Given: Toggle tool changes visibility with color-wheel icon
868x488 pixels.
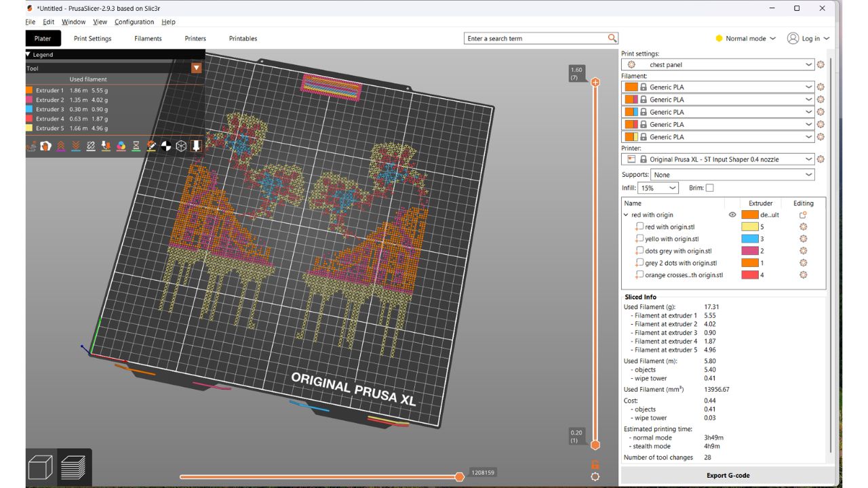Looking at the screenshot, I should [121, 146].
